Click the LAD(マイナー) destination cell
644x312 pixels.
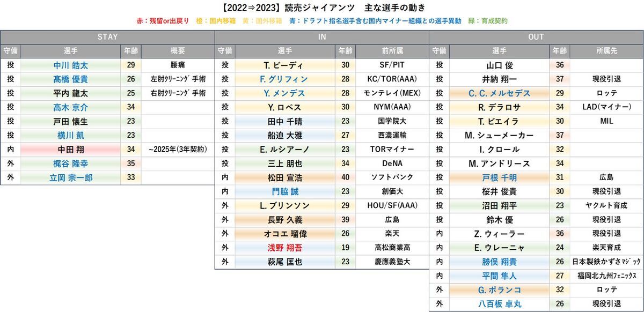(606, 107)
